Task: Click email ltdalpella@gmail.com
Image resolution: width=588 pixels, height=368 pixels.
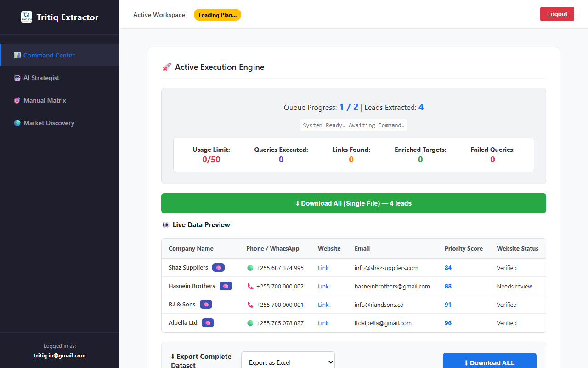Action: click(x=383, y=323)
